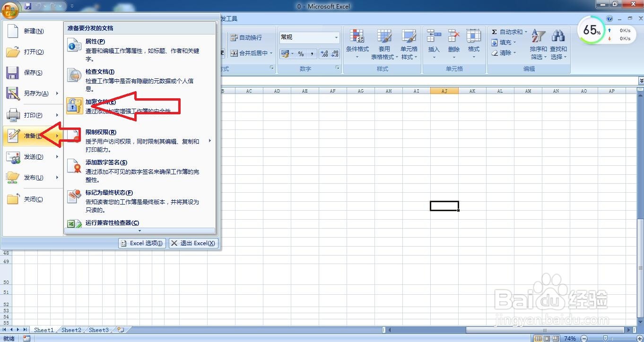
Task: Click the last-sheet navigation arrow
Action: [x=26, y=330]
